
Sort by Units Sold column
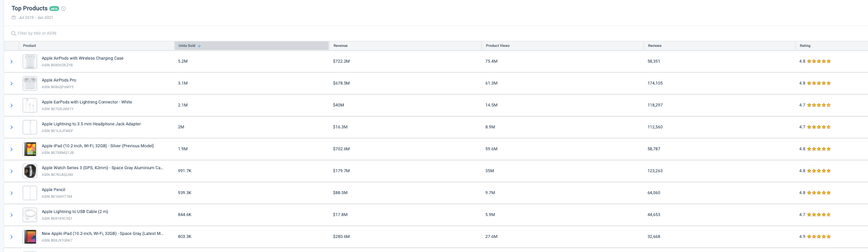tap(252, 46)
